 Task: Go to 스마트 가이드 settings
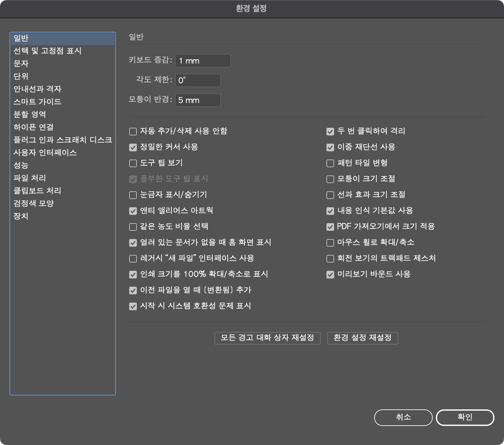tap(63, 102)
